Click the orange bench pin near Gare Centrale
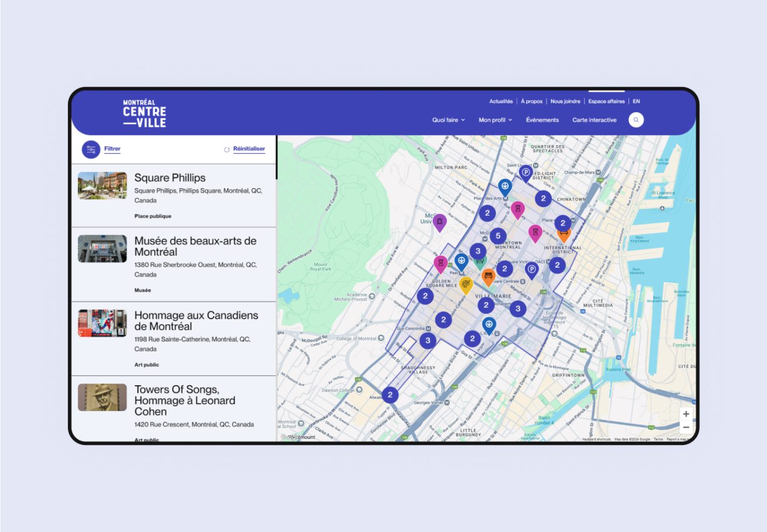The height and width of the screenshot is (532, 767). click(x=488, y=275)
